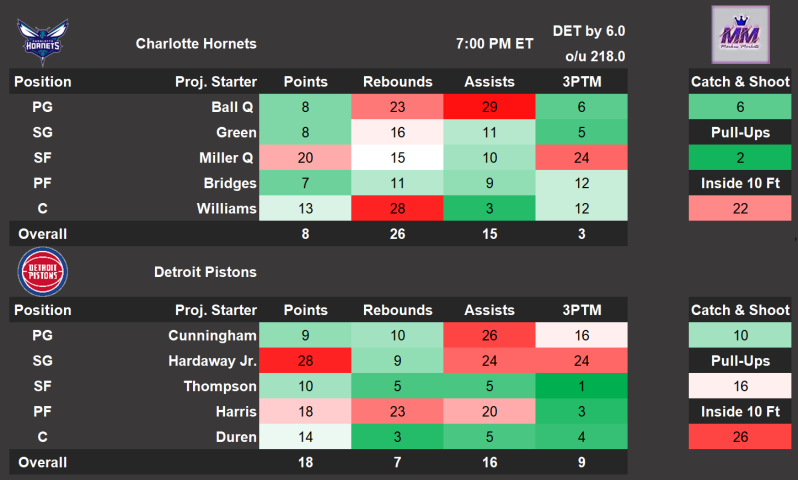Screen dimensions: 798x480
Task: Click the Pistons Pull-Ups header
Action: pyautogui.click(x=739, y=361)
